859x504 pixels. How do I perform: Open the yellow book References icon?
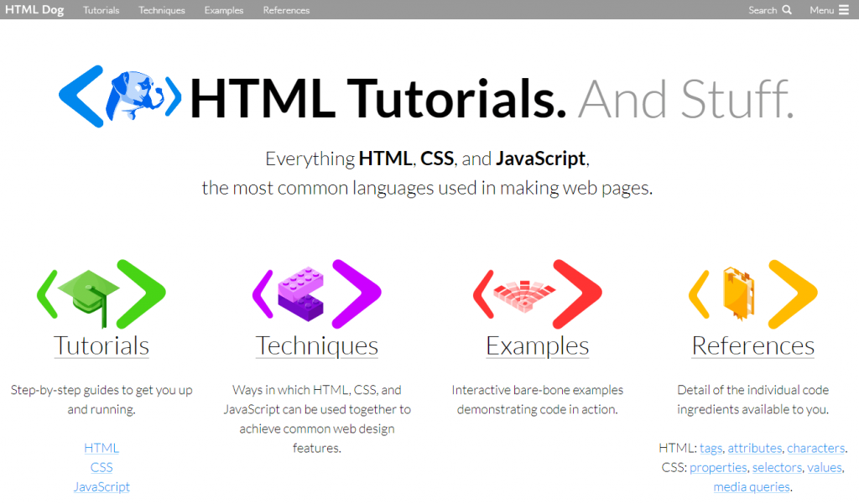tap(752, 294)
